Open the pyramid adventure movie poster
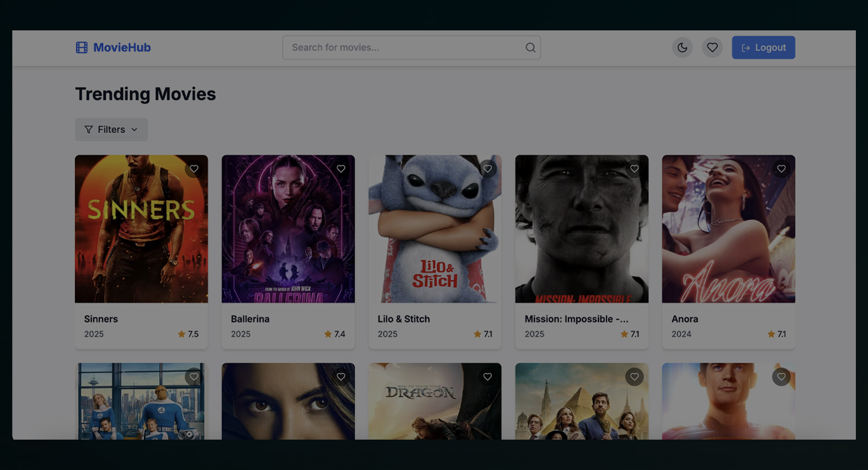Image resolution: width=868 pixels, height=470 pixels. tap(582, 402)
